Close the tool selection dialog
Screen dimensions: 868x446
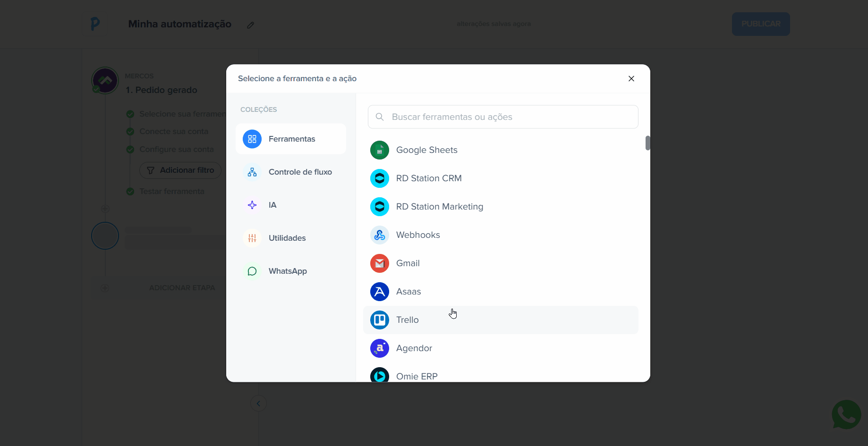click(x=631, y=79)
